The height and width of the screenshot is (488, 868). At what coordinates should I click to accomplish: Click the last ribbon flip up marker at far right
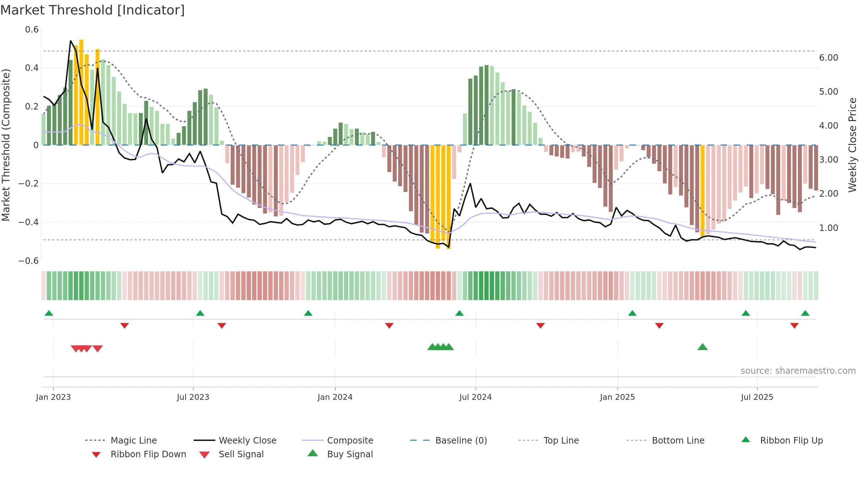(x=805, y=313)
